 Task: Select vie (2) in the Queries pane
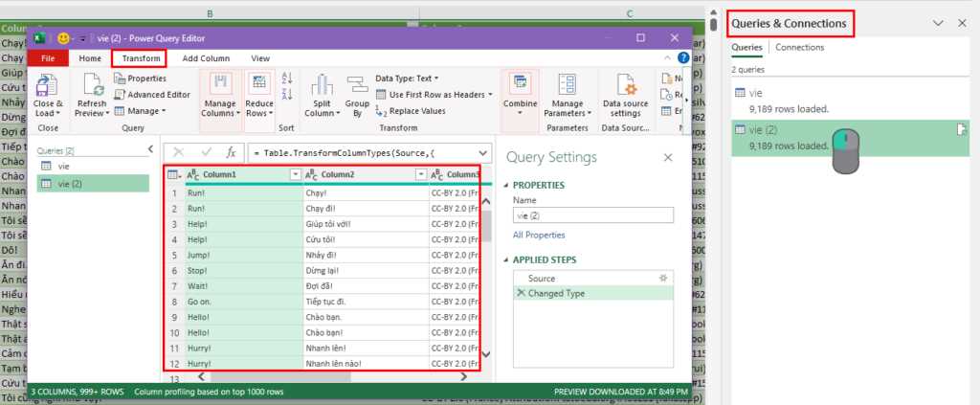pos(93,184)
